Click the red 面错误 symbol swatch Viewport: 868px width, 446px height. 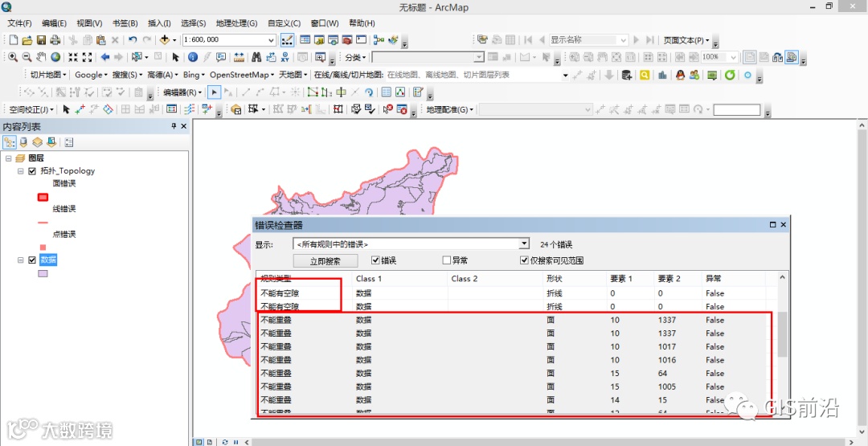pyautogui.click(x=43, y=197)
